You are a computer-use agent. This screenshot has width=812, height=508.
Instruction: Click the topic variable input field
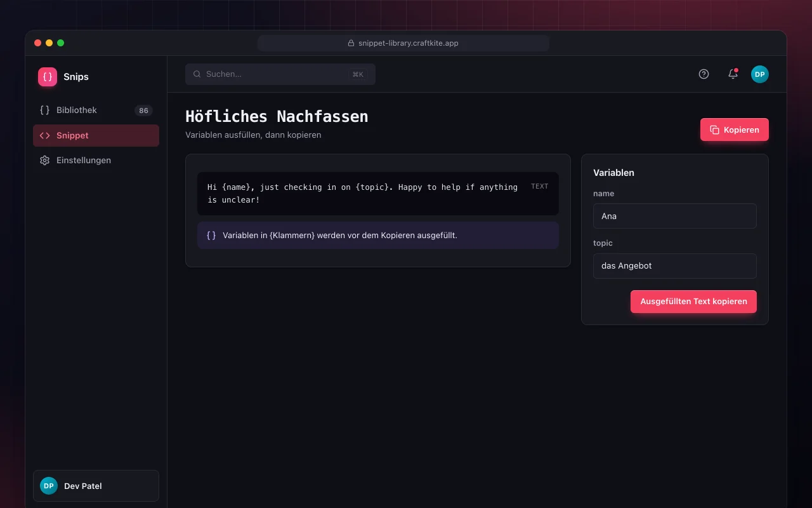pos(675,266)
